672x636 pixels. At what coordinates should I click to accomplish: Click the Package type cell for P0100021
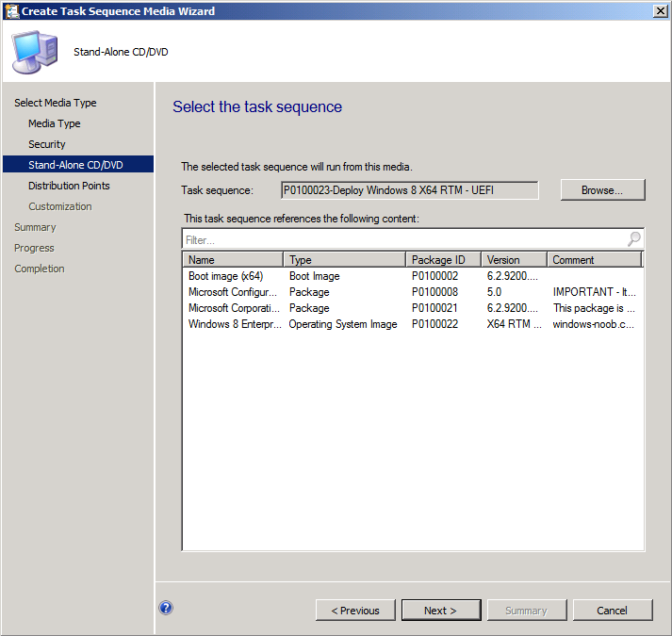309,308
